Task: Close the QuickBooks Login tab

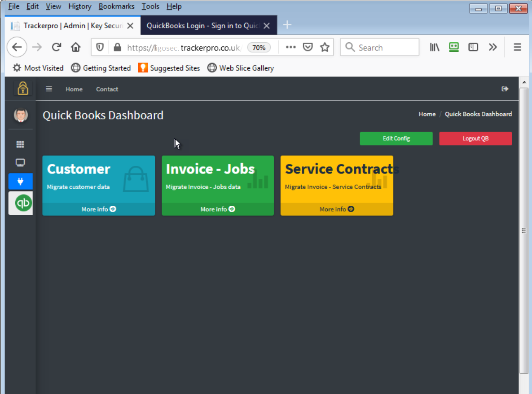Action: click(267, 26)
